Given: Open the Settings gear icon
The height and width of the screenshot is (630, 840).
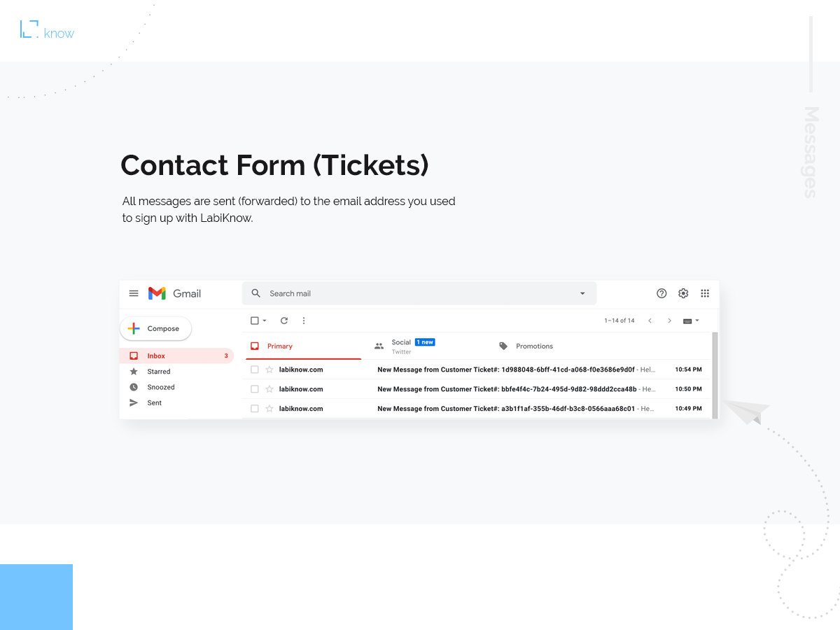Looking at the screenshot, I should 683,293.
